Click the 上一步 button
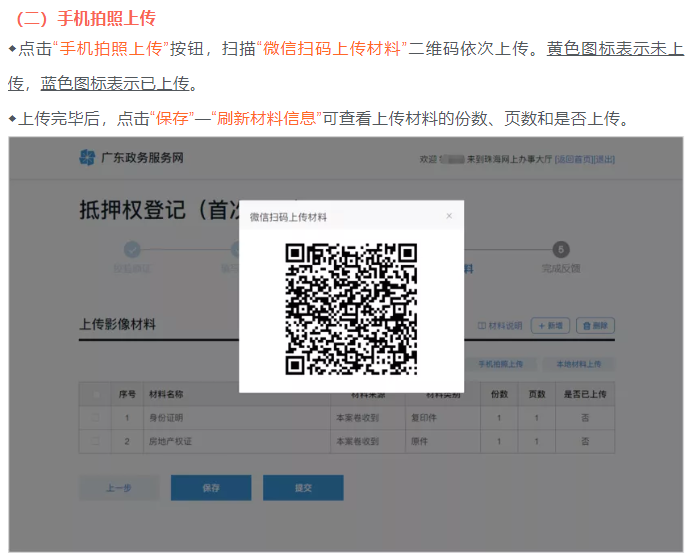The height and width of the screenshot is (560, 694). (119, 488)
